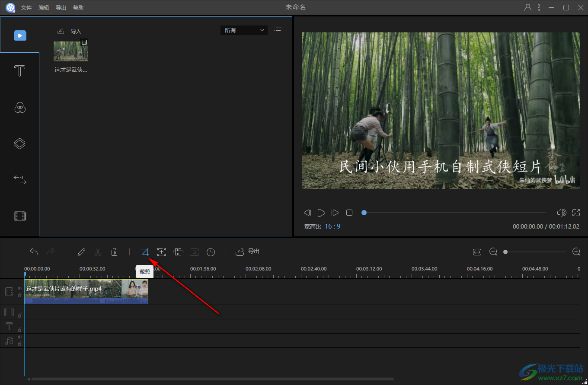Open the 编辑 menu

click(x=44, y=8)
